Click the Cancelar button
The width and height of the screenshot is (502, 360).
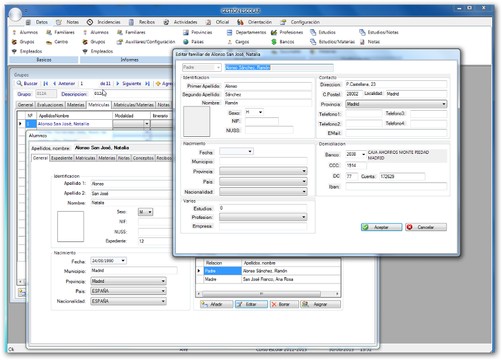click(x=426, y=227)
